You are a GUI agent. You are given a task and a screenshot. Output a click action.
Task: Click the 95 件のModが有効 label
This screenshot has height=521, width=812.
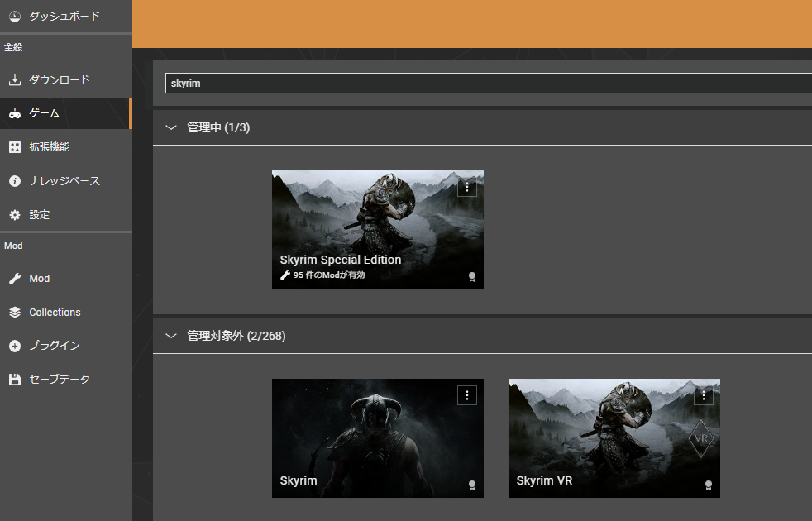pyautogui.click(x=329, y=275)
